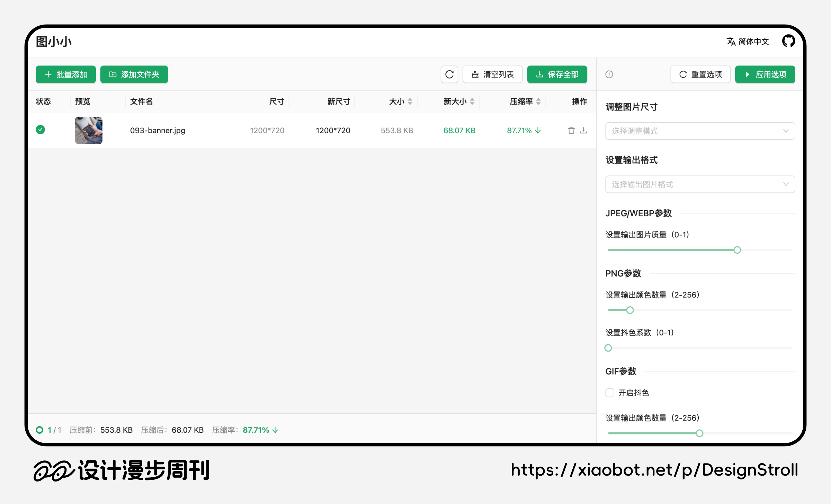
Task: Open the 简体中文 language selector
Action: click(748, 42)
